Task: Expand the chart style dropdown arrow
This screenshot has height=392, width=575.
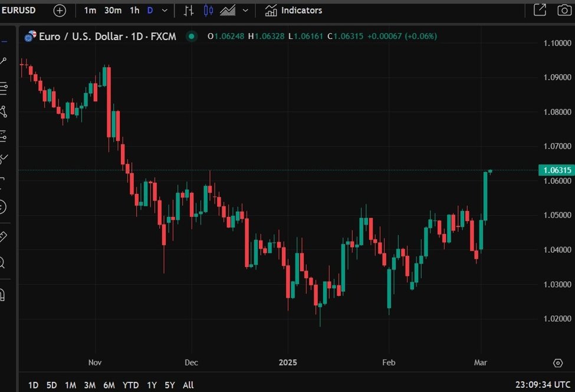Action: (x=245, y=11)
